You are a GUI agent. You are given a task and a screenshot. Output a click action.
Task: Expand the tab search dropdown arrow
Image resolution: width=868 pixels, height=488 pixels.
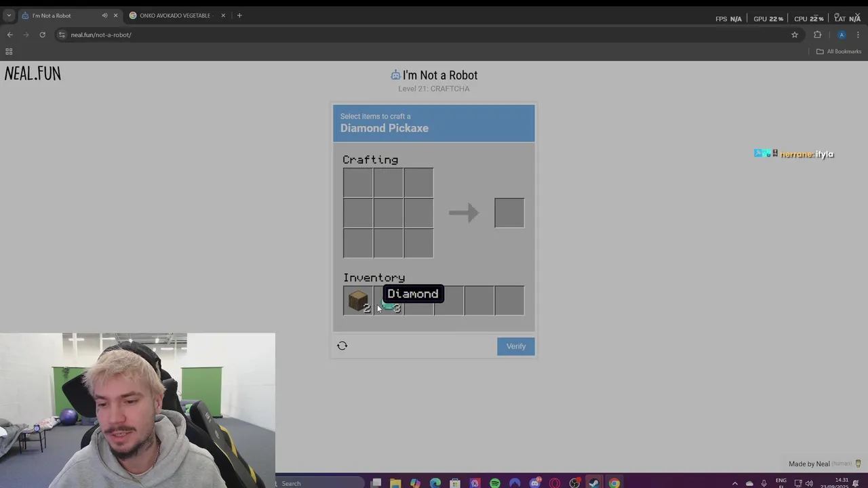pyautogui.click(x=8, y=16)
